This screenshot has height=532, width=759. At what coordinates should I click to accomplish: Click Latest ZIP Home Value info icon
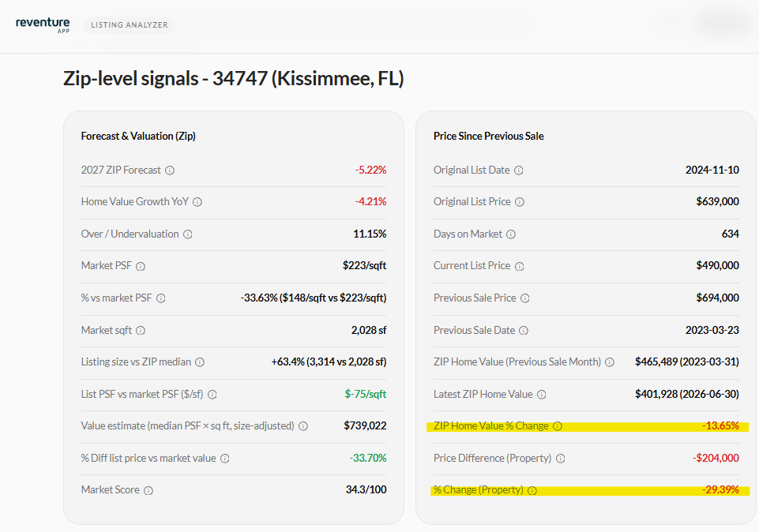tap(542, 395)
